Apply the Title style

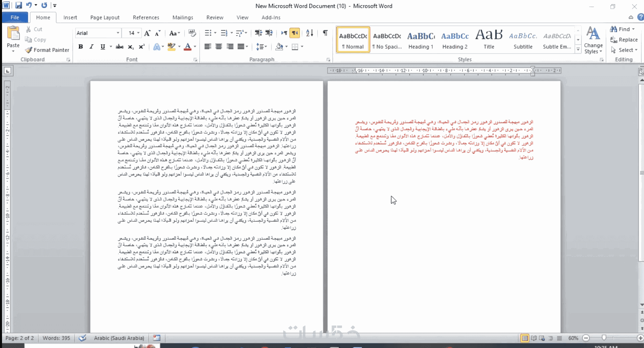point(489,40)
